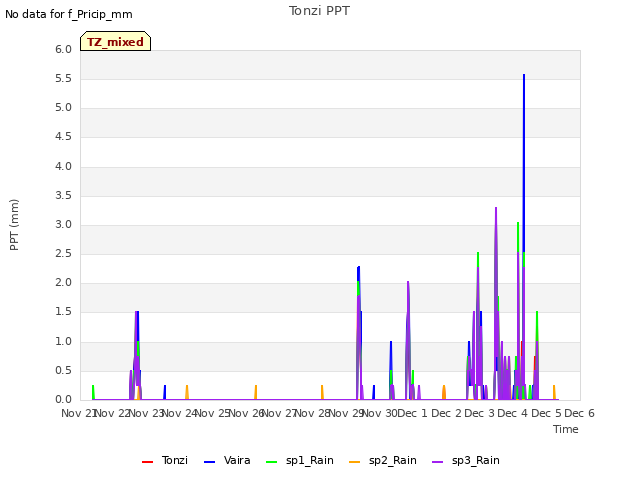Click the 6.0 y-axis tick label

tap(64, 50)
